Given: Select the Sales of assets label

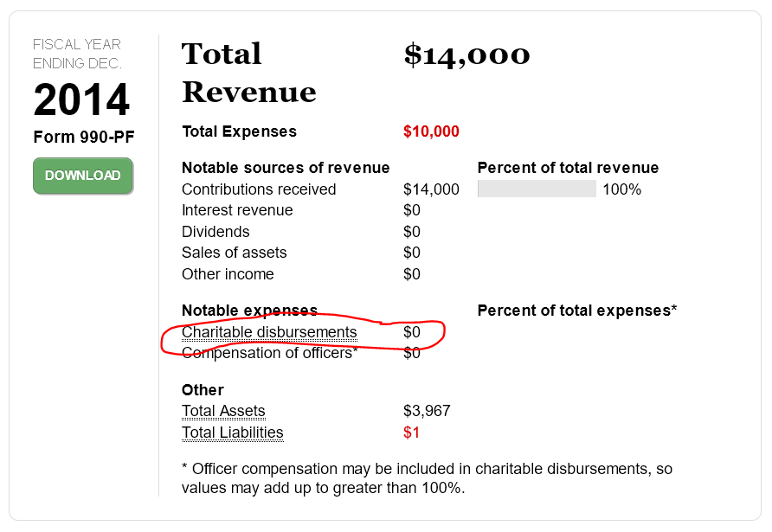Looking at the screenshot, I should [x=234, y=253].
